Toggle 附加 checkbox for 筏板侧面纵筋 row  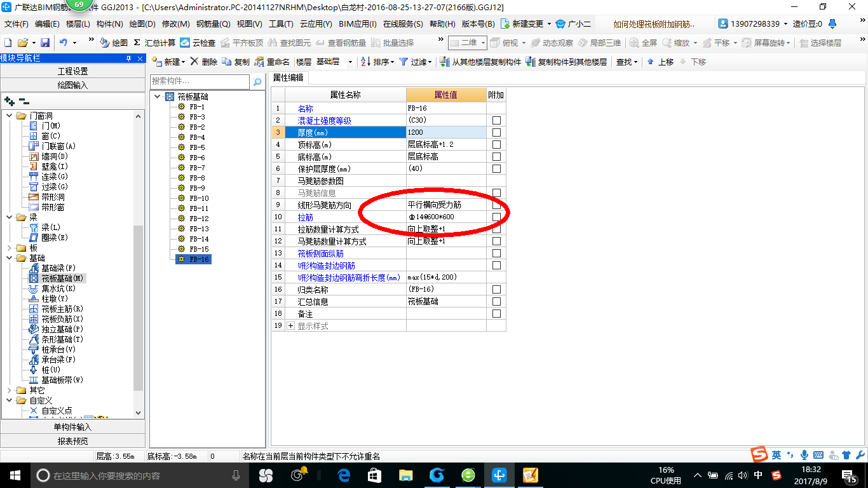[x=496, y=253]
